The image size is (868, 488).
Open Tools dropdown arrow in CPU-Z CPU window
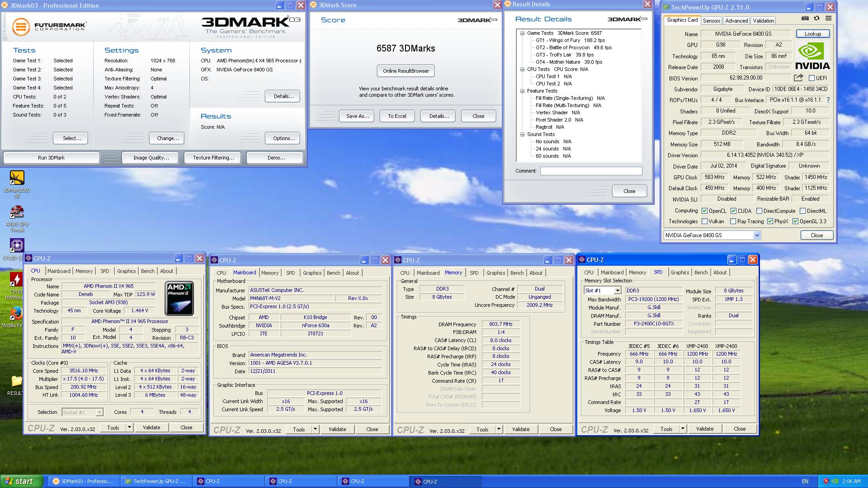(129, 427)
